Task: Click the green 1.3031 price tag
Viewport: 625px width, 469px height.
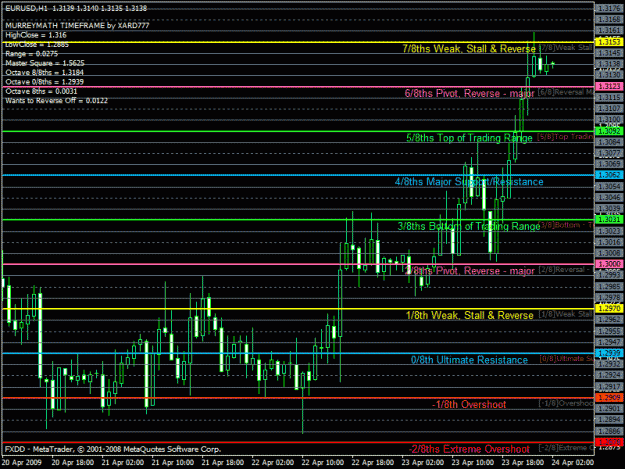Action: 609,220
